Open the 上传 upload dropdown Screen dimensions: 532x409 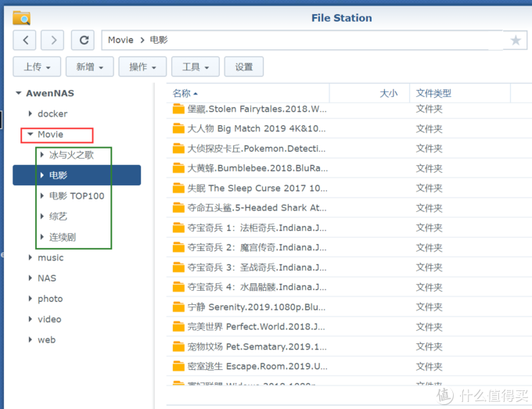tap(37, 67)
